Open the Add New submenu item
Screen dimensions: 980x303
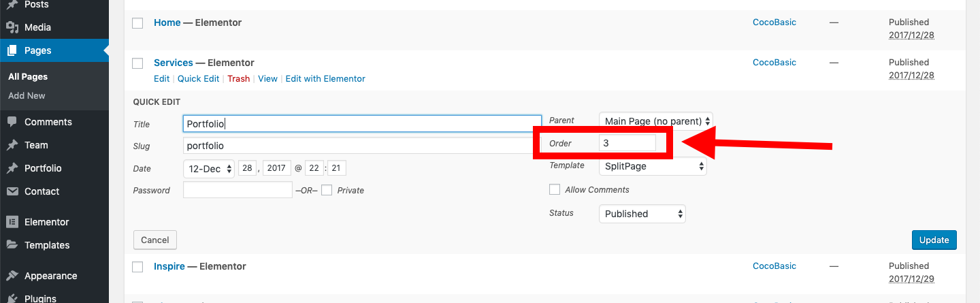coord(27,96)
